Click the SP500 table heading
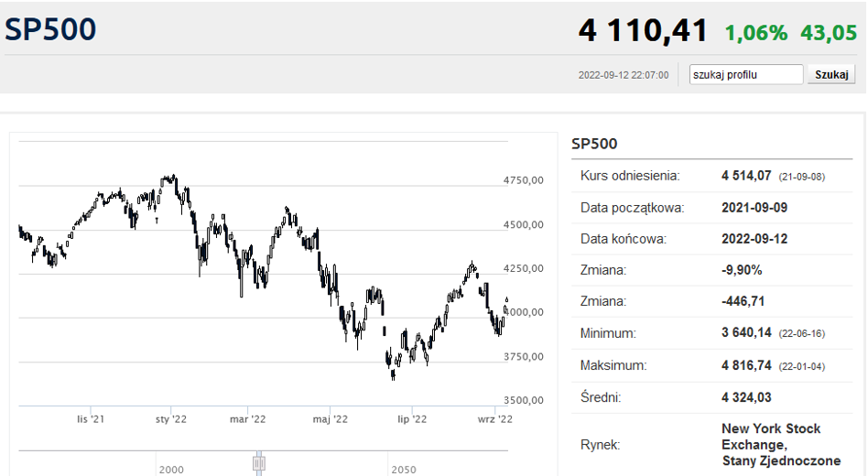Screen dimensions: 868x476 click(594, 144)
